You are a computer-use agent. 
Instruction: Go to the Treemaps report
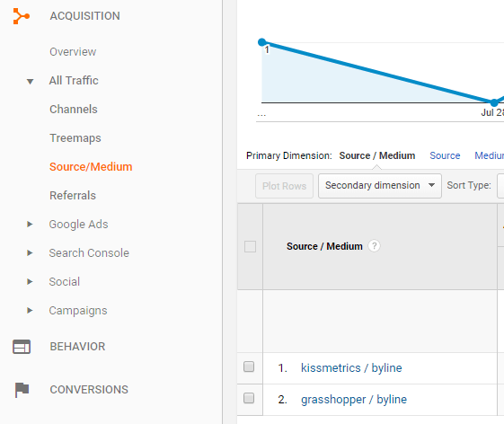(75, 138)
